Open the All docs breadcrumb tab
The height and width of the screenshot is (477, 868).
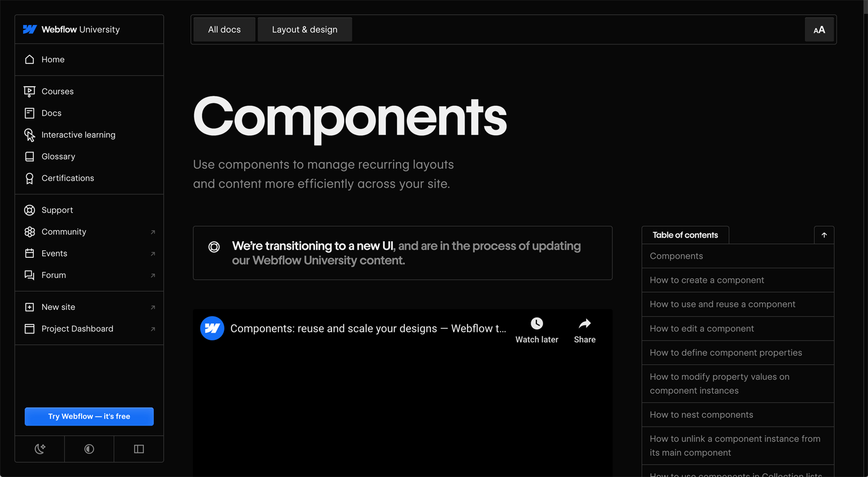click(225, 29)
